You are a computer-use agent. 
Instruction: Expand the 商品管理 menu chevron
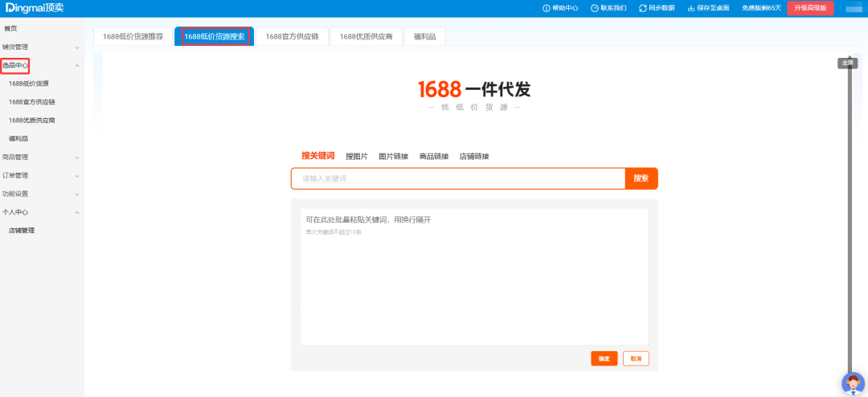(77, 158)
